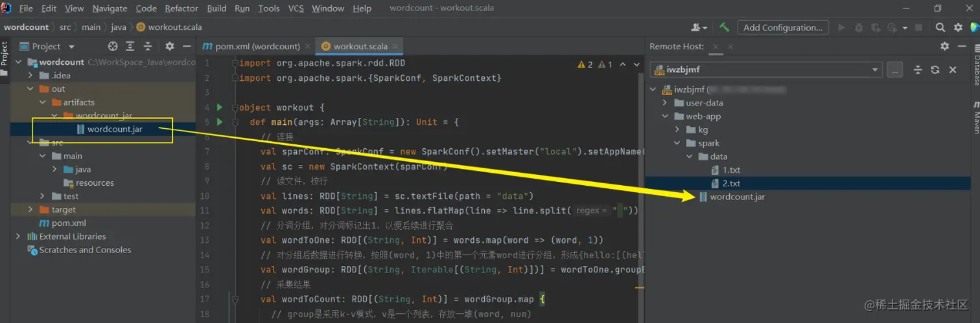The width and height of the screenshot is (980, 323).
Task: Click the java breadcrumb in navigation bar
Action: [119, 27]
